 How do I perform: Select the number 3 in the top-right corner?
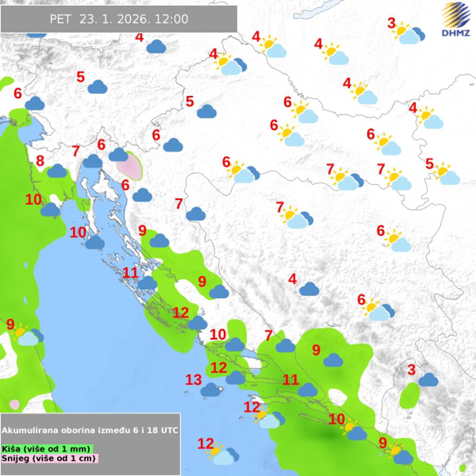click(x=391, y=23)
